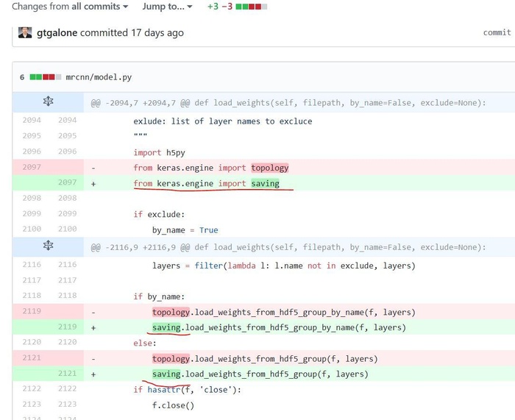Viewport: 515px width, 420px height.
Task: Click the first hunk header "@@ -2094,7 +2094,7"
Action: [288, 103]
